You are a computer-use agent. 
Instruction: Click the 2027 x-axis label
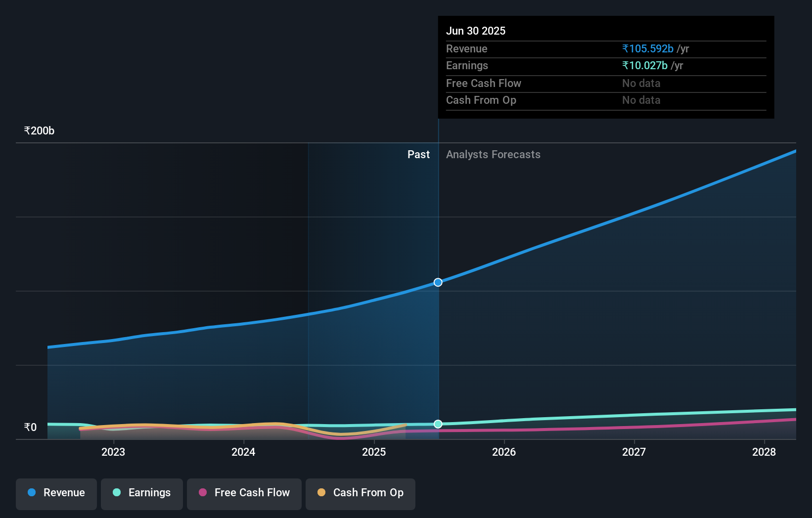pyautogui.click(x=634, y=452)
